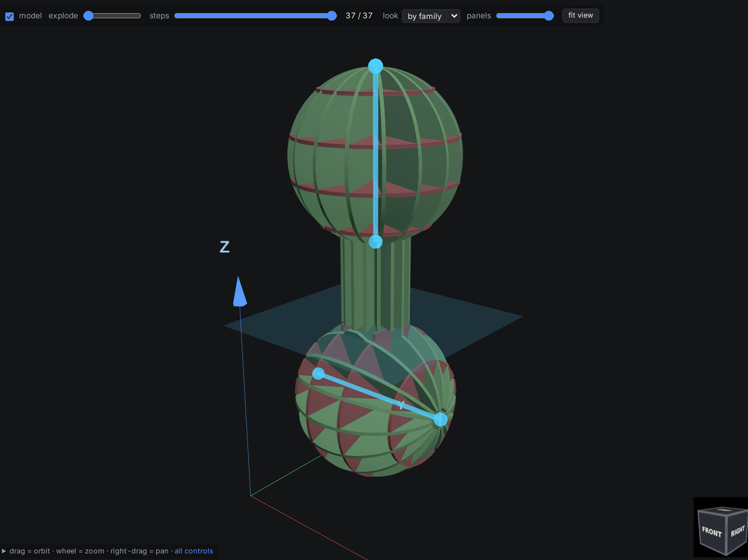Click the panels slider handle
This screenshot has height=560, width=748.
(x=549, y=16)
